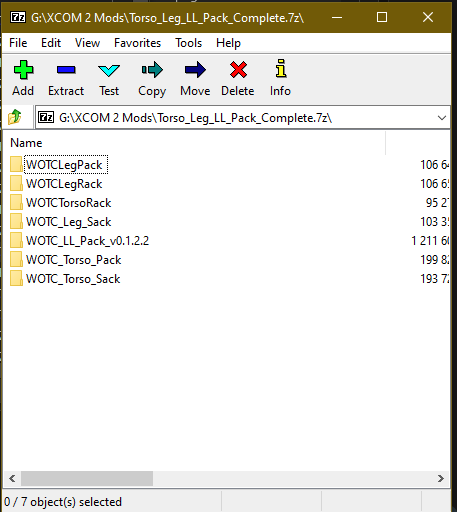This screenshot has height=512, width=457.
Task: Click the size value of WOTC_LL_Pack_v0.1.2.2
Action: point(430,241)
